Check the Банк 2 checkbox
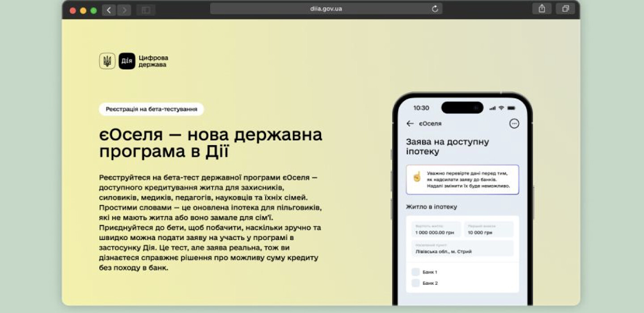644x313 pixels. coord(415,283)
